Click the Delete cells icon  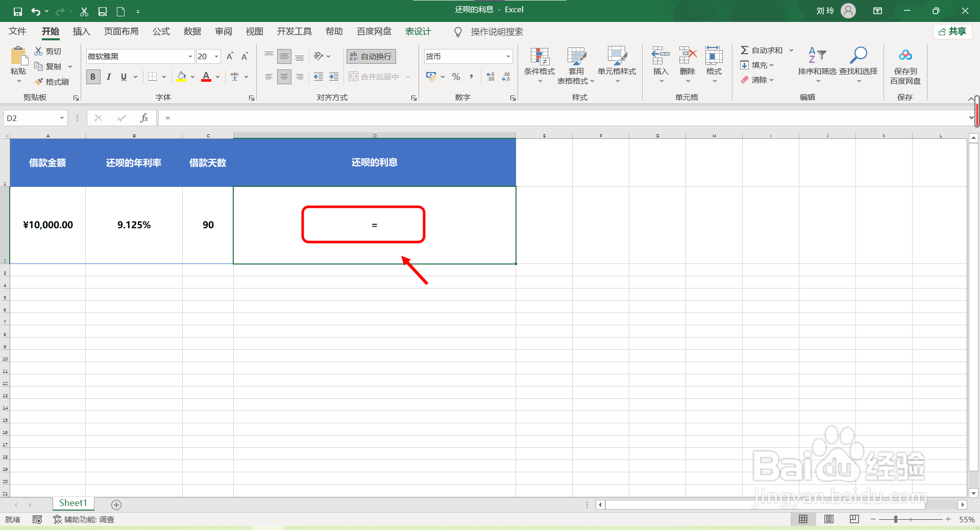tap(688, 56)
